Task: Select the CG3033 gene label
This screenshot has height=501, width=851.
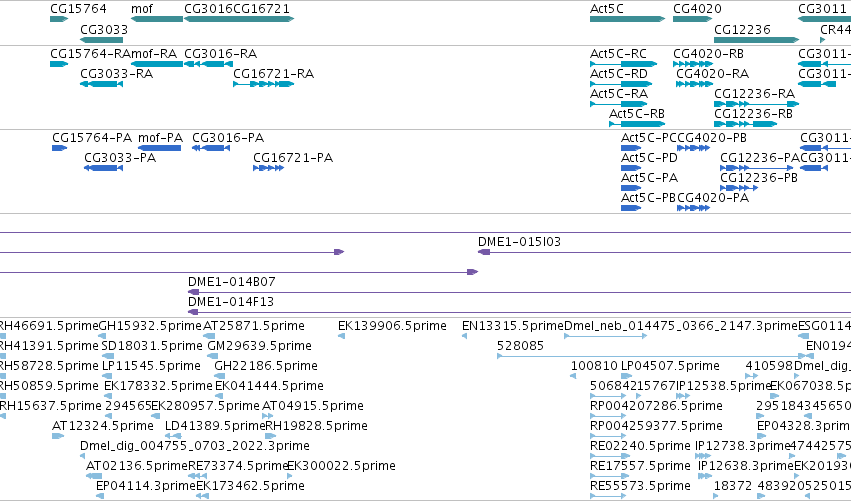Action: [104, 29]
